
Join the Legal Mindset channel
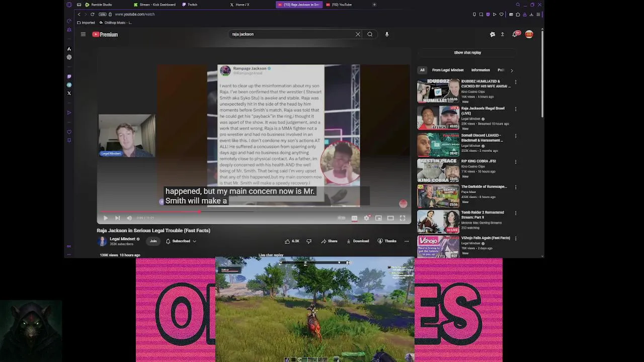pyautogui.click(x=153, y=241)
